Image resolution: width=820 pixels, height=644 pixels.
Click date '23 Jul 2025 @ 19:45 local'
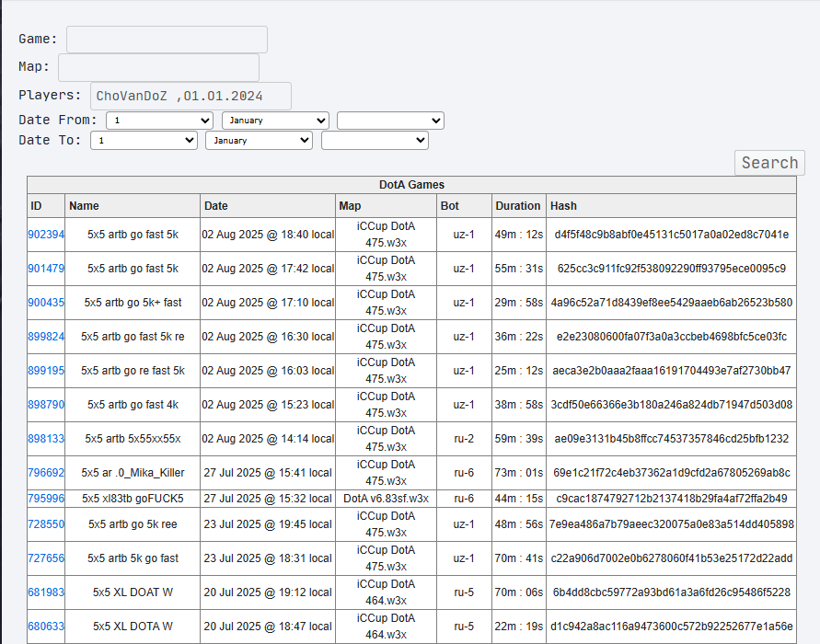click(x=268, y=523)
